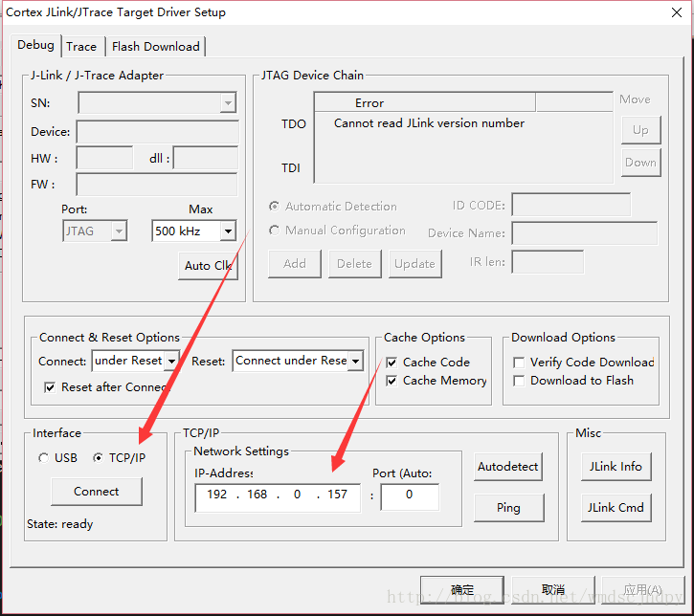Viewport: 694px width, 616px height.
Task: Select the 'Cannot read JLink version number' message
Action: pos(429,123)
